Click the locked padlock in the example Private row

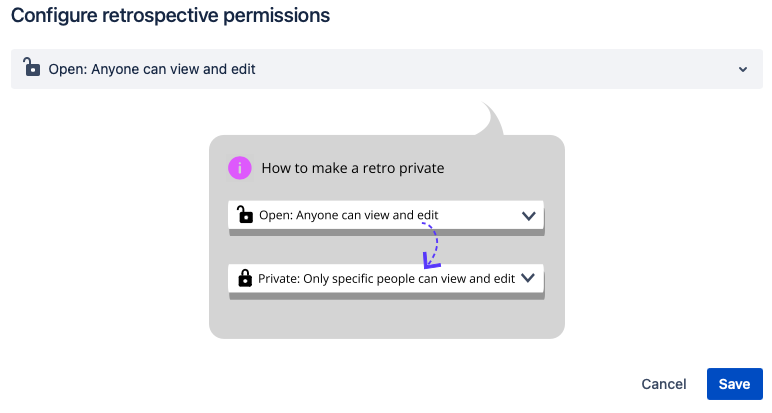pyautogui.click(x=245, y=279)
